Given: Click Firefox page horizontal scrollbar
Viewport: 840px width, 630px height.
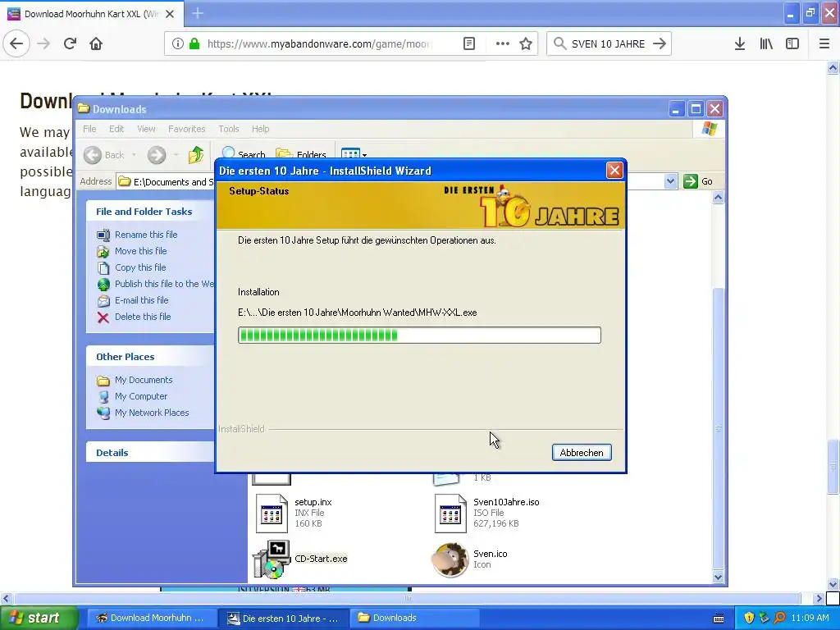Looking at the screenshot, I should pos(407,598).
